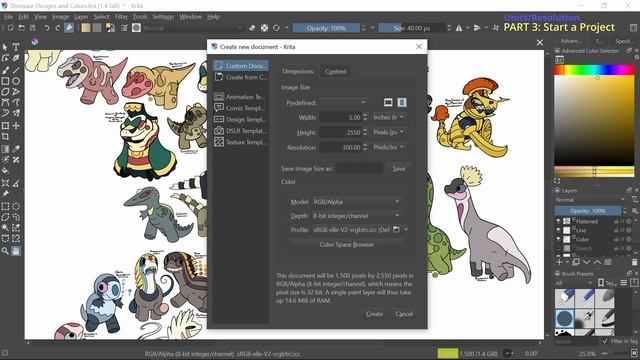Open the Settings menu
The height and width of the screenshot is (360, 640).
pyautogui.click(x=163, y=17)
